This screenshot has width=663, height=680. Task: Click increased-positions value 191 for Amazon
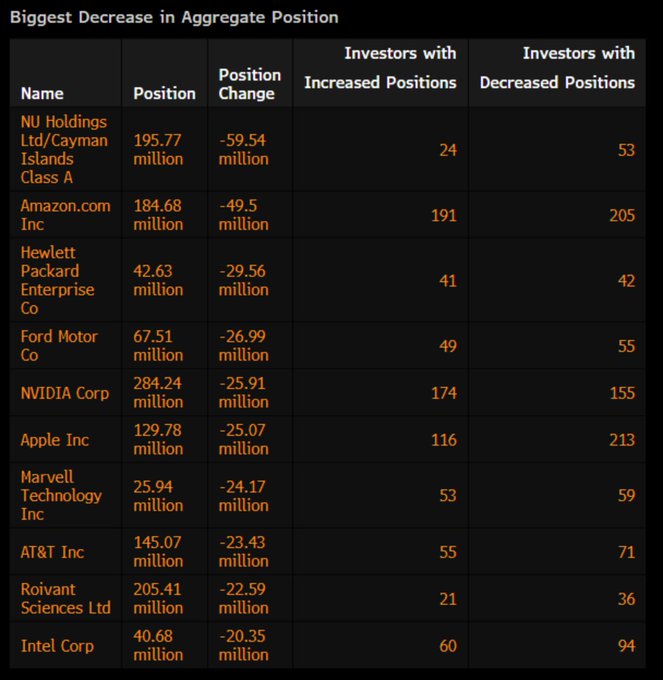coord(444,216)
